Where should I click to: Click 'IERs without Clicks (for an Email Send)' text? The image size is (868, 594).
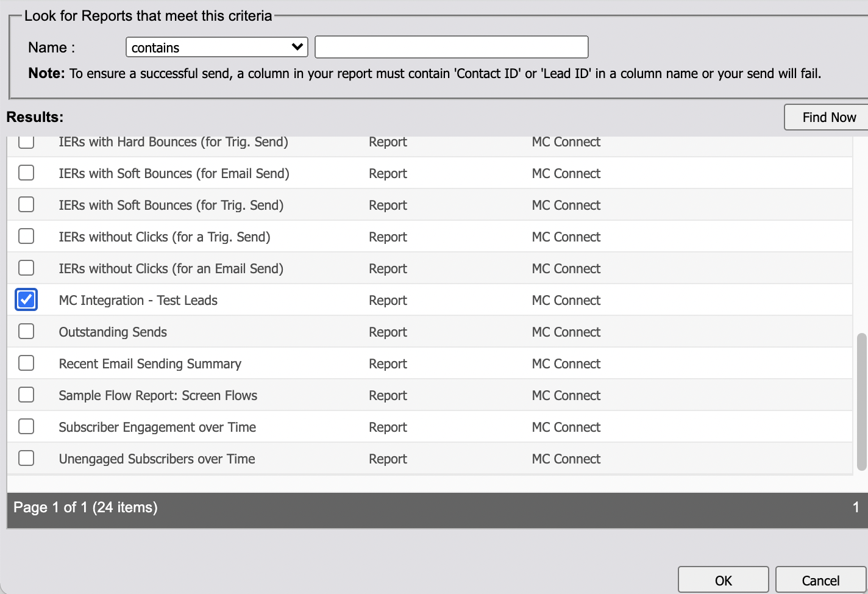click(171, 268)
